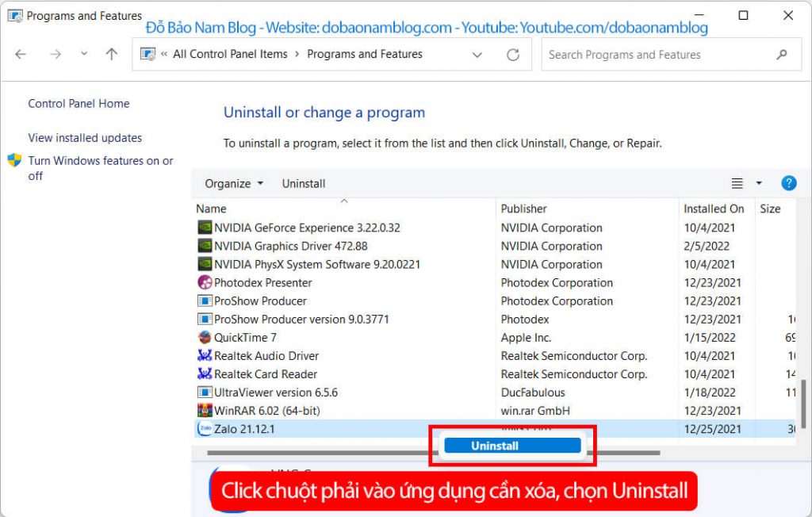Click NVIDIA PhysX System Software icon
Image resolution: width=812 pixels, height=517 pixels.
(x=205, y=264)
